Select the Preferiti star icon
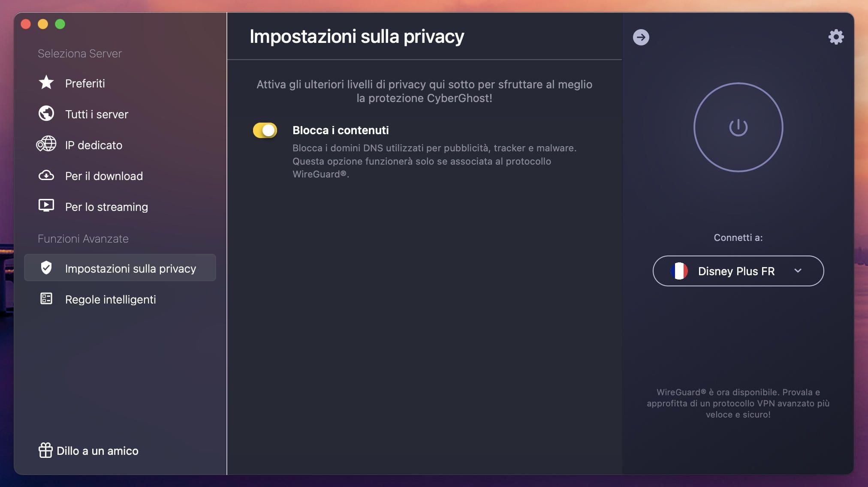 [x=46, y=83]
